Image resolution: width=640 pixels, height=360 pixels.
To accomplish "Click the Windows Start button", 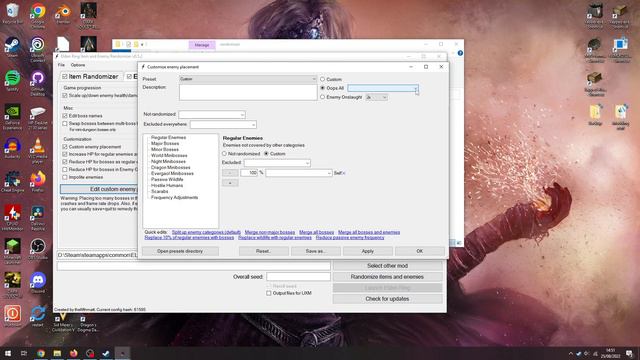I will [x=8, y=353].
